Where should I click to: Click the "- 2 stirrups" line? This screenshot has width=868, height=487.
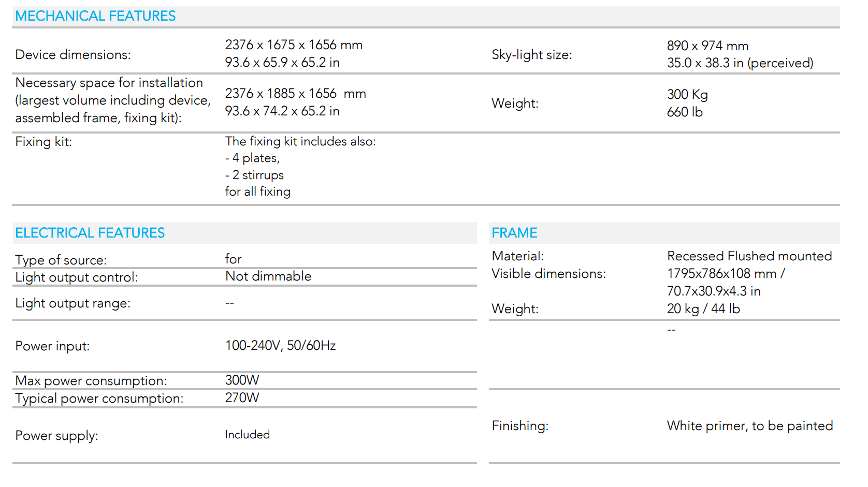pos(254,175)
